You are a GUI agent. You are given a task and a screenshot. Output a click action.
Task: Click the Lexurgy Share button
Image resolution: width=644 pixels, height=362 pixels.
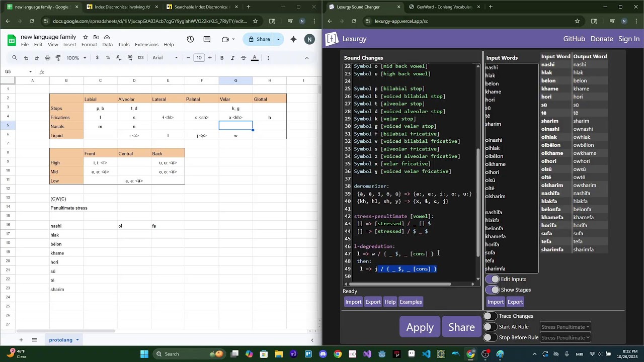pyautogui.click(x=461, y=327)
